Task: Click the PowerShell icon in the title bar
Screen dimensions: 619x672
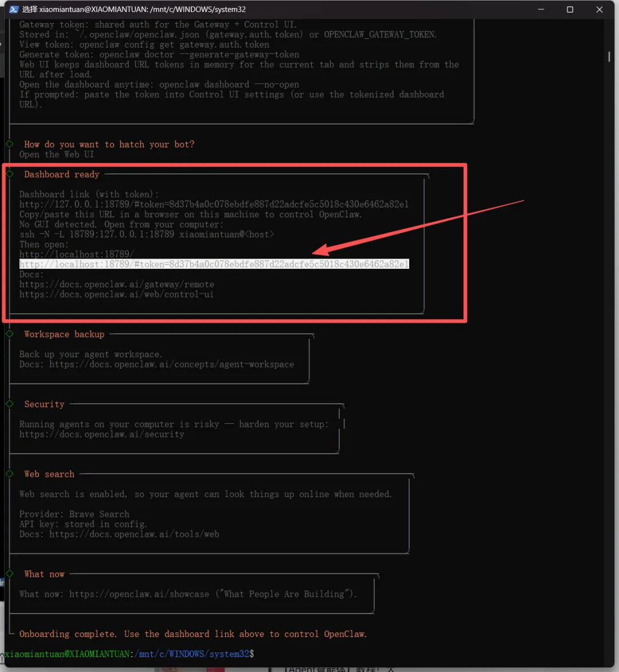Action: coord(13,9)
